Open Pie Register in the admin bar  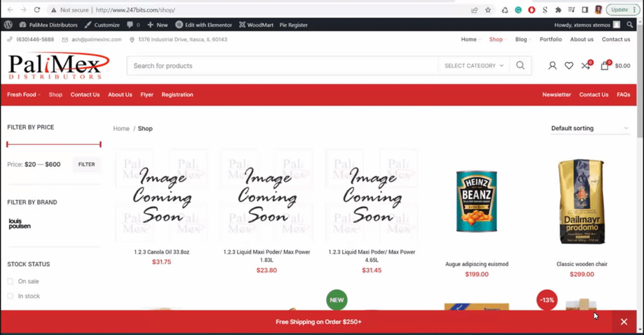coord(293,24)
